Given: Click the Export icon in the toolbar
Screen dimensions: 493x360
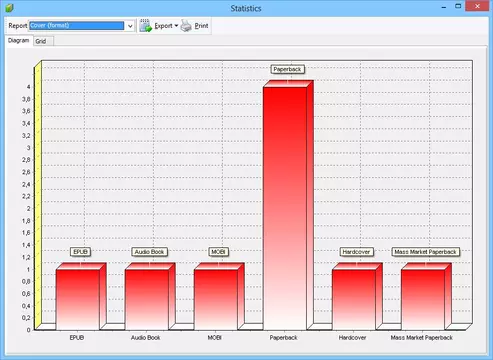Looking at the screenshot, I should (x=146, y=26).
